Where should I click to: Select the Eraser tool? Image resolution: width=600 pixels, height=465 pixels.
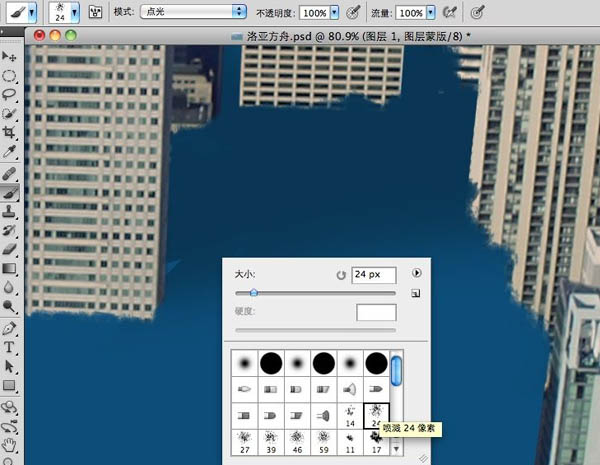pos(9,250)
